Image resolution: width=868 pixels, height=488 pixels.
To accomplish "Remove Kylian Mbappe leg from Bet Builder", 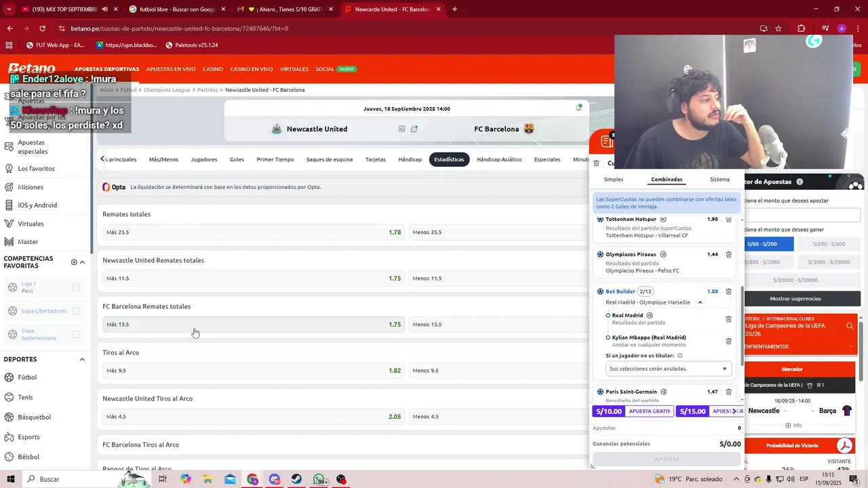I will 728,341.
